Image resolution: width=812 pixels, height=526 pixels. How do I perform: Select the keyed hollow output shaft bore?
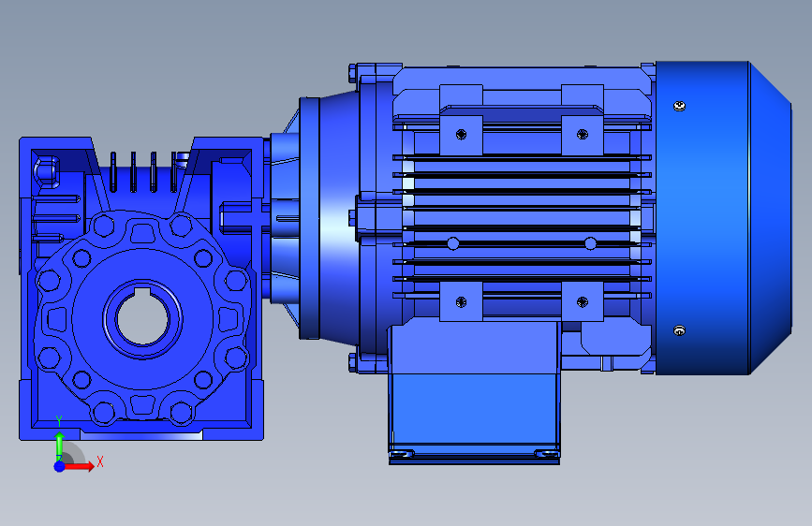(142, 319)
